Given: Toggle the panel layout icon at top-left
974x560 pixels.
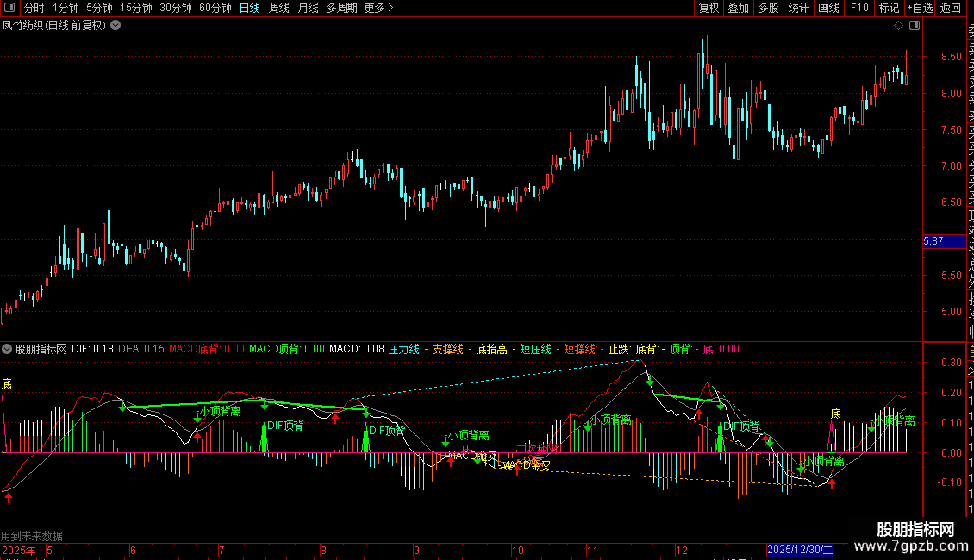Looking at the screenshot, I should (9, 8).
